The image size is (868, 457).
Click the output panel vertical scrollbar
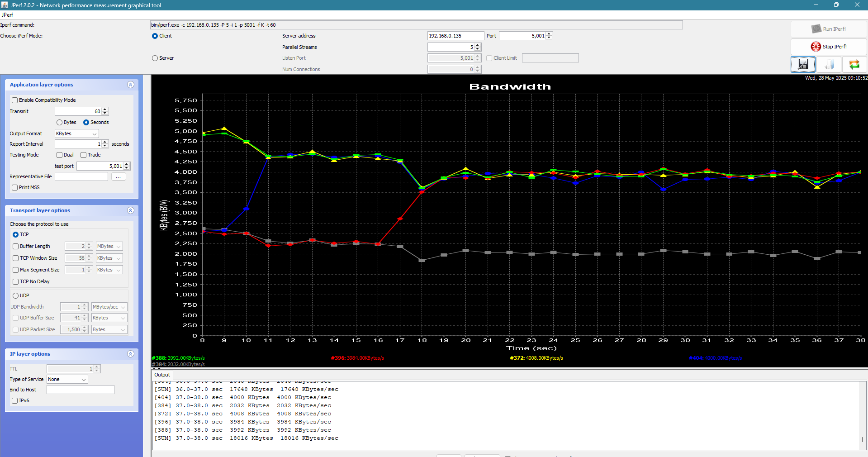(x=863, y=415)
